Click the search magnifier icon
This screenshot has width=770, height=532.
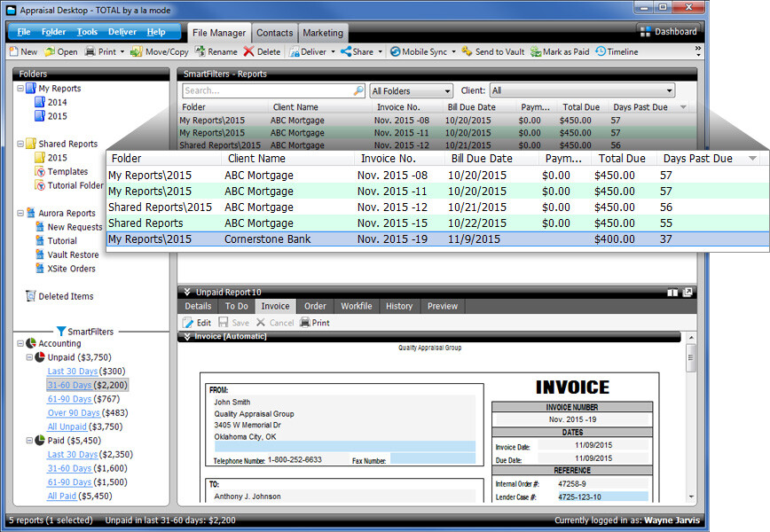(x=359, y=90)
